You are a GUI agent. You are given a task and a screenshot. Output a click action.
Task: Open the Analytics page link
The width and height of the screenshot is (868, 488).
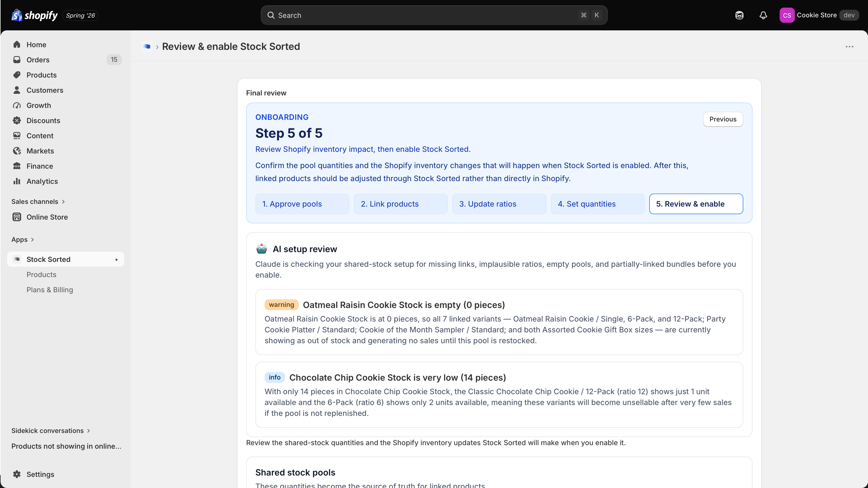[42, 181]
